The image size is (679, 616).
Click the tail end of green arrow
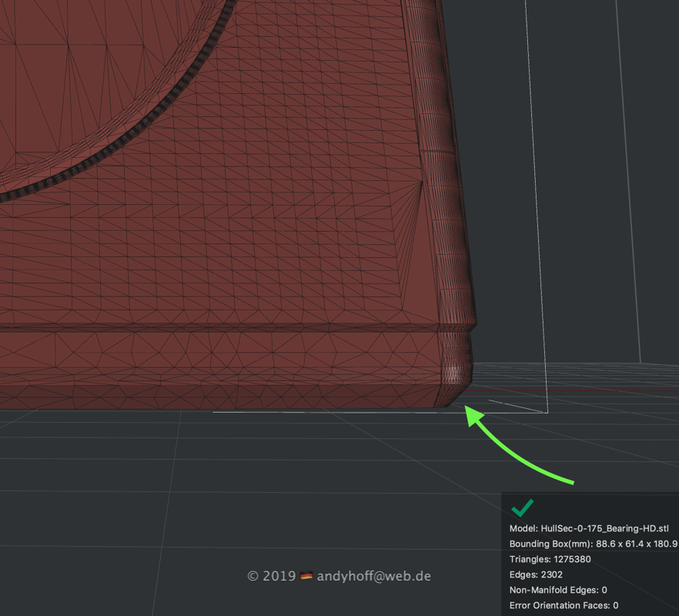[x=571, y=483]
